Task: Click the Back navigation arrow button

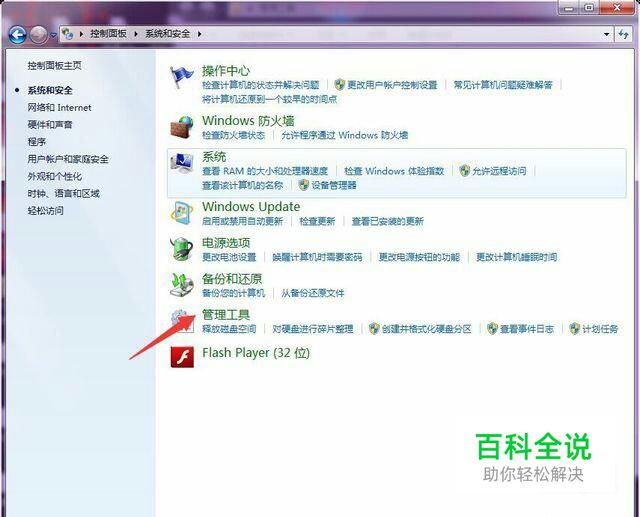Action: coord(17,35)
